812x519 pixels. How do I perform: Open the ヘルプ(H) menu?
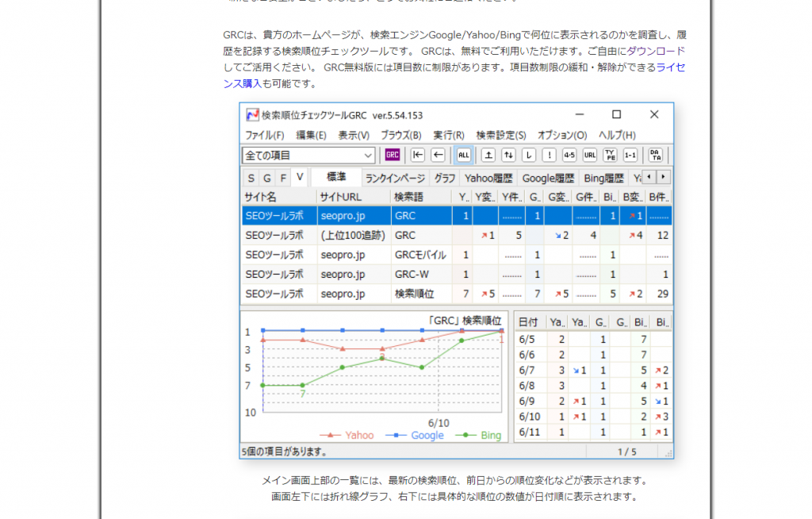pos(617,135)
